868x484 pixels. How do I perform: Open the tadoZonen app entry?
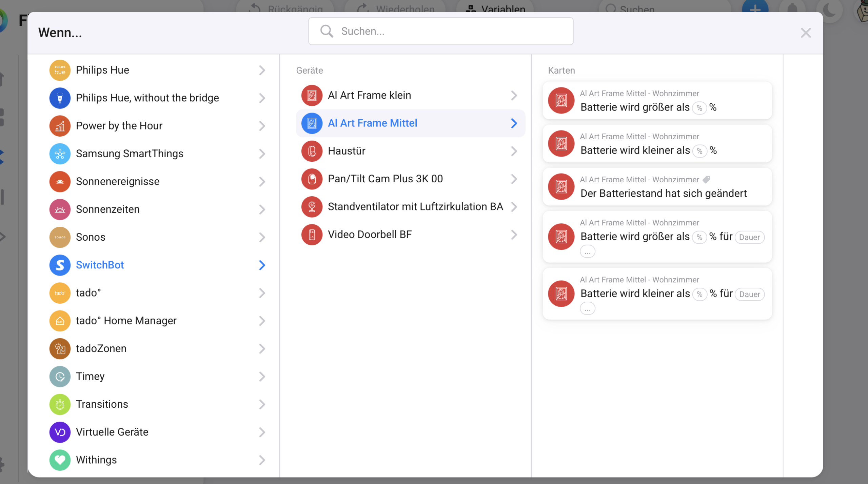pyautogui.click(x=158, y=348)
